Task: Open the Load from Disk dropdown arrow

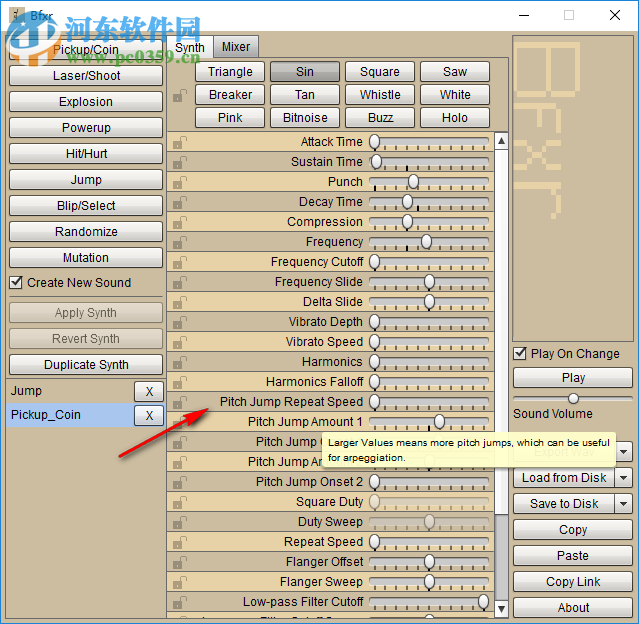Action: [624, 477]
